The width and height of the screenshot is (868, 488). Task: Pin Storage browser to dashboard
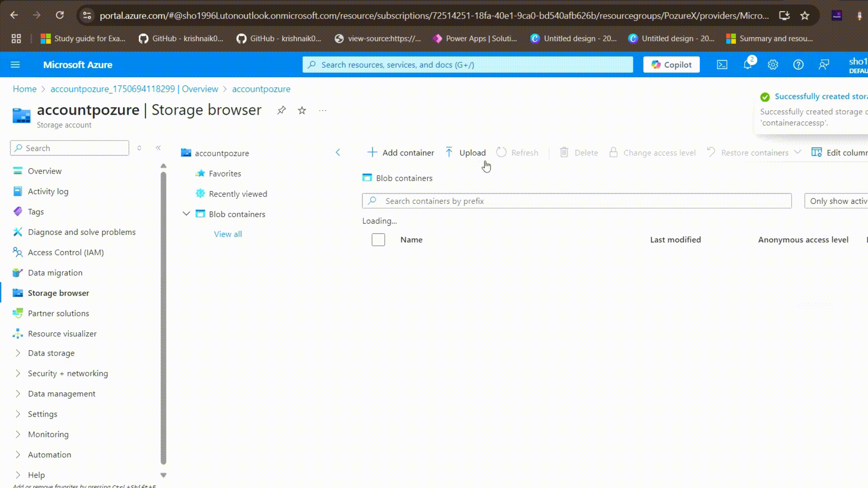pyautogui.click(x=281, y=110)
